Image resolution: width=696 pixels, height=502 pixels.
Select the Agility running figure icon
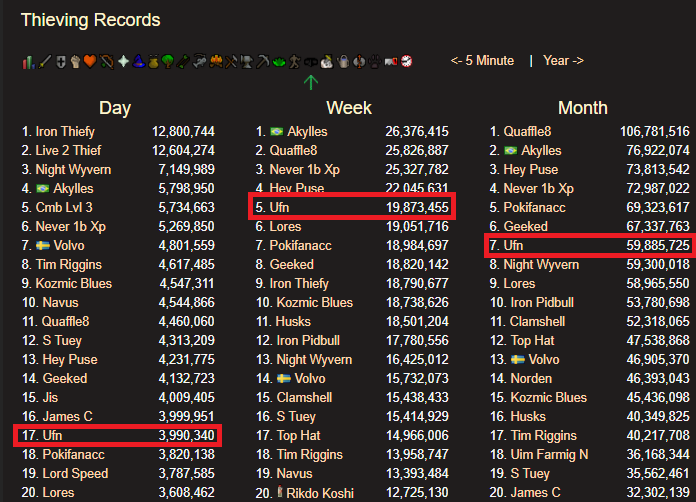click(x=295, y=61)
